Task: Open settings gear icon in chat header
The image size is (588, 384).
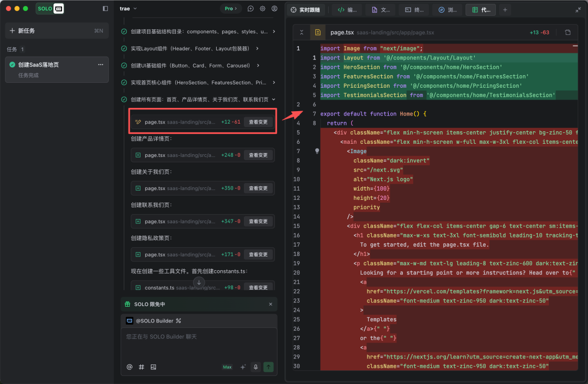Action: point(262,9)
